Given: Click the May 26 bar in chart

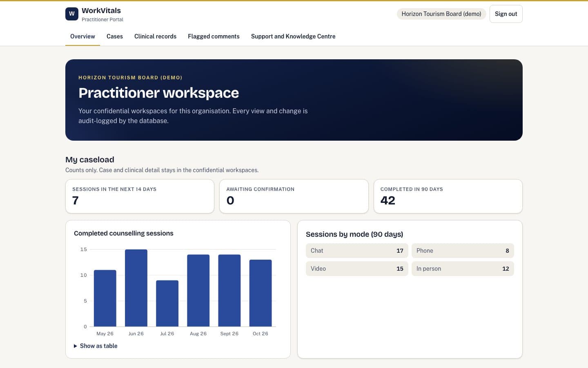Looking at the screenshot, I should [x=105, y=298].
